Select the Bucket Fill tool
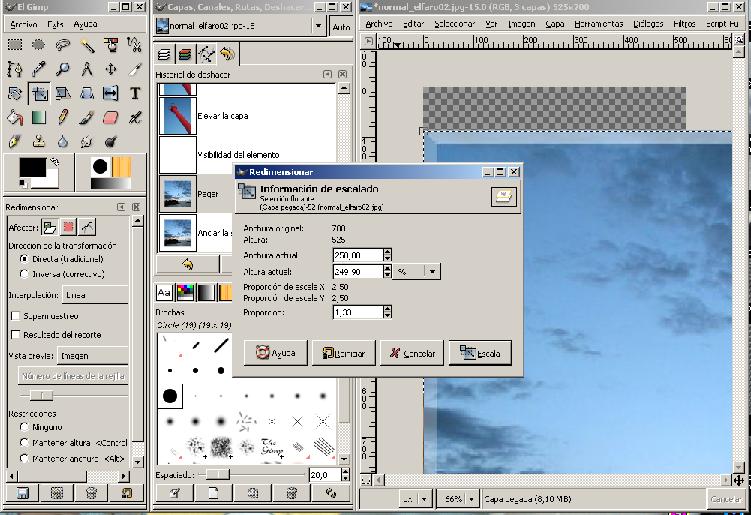The width and height of the screenshot is (751, 515). coord(15,117)
